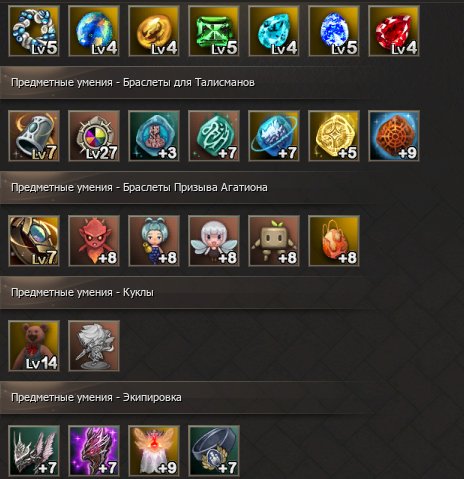The image size is (464, 479).
Task: Click the orange web talisman +9
Action: [x=394, y=136]
